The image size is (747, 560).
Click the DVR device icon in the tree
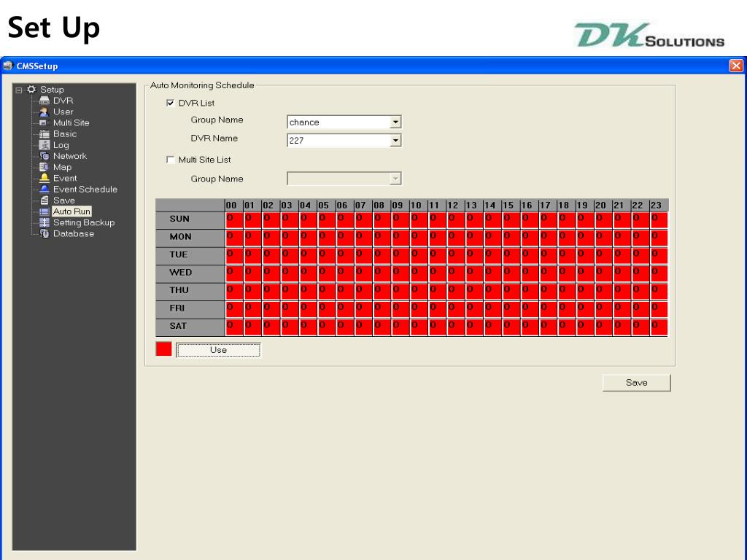click(44, 101)
